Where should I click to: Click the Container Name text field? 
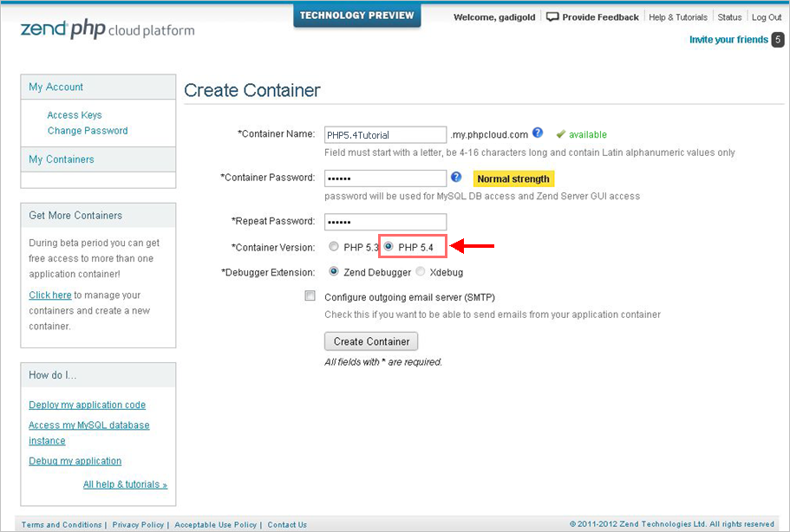coord(385,135)
